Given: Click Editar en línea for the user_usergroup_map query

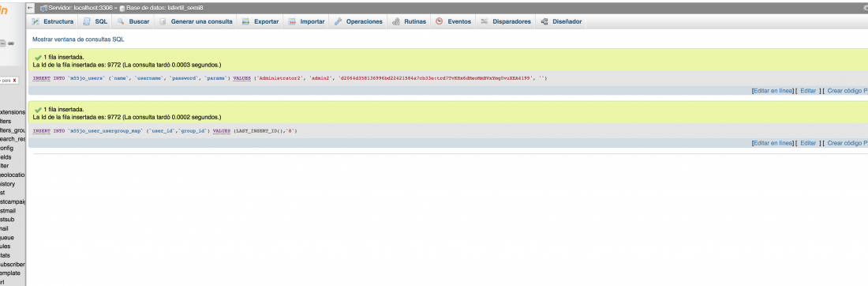Looking at the screenshot, I should pyautogui.click(x=773, y=143).
